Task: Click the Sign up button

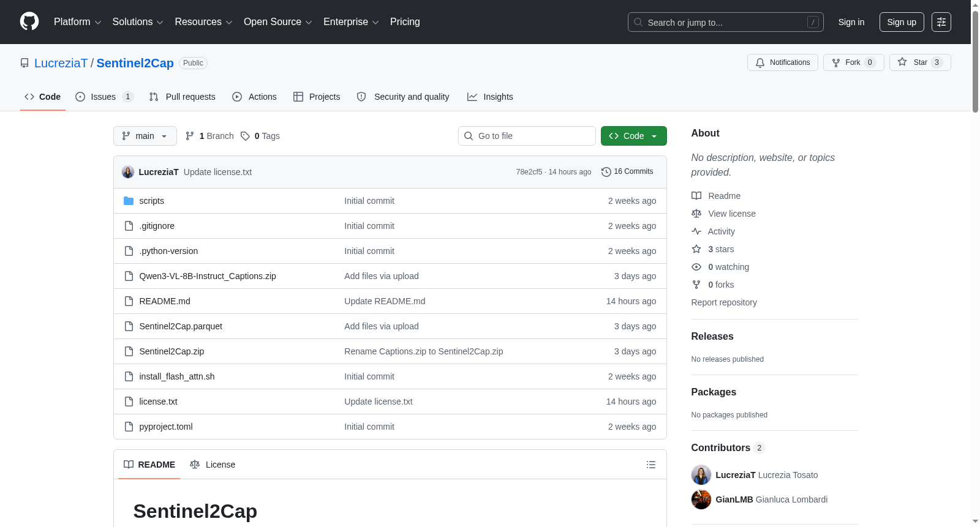Action: point(902,22)
